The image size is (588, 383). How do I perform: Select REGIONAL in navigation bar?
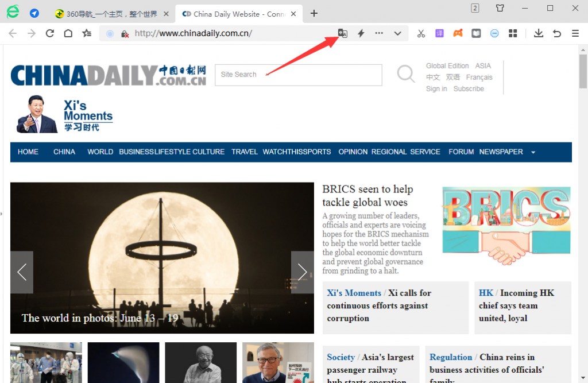pyautogui.click(x=389, y=152)
